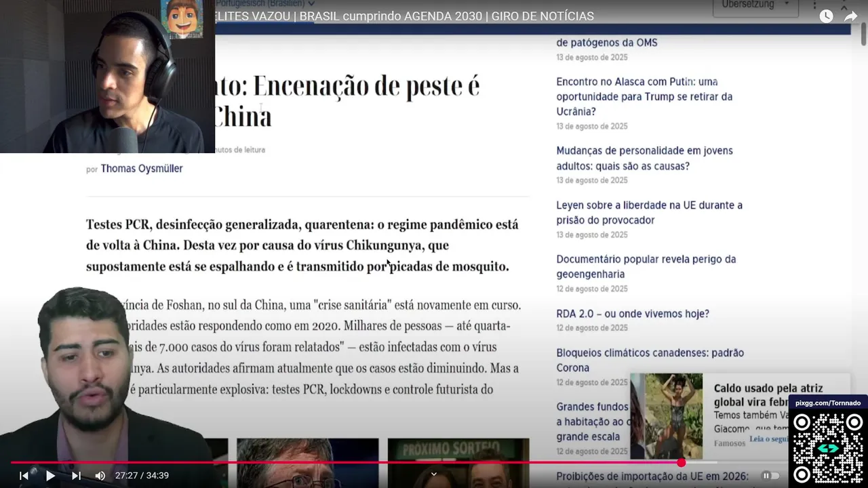Click the lead paragraph 'Testes PCR, desinfecção generalizada'

click(302, 245)
